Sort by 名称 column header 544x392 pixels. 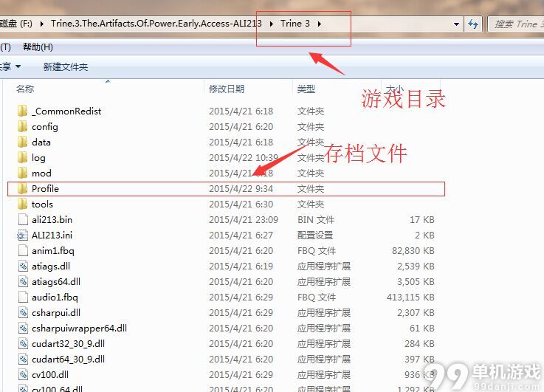pos(25,89)
